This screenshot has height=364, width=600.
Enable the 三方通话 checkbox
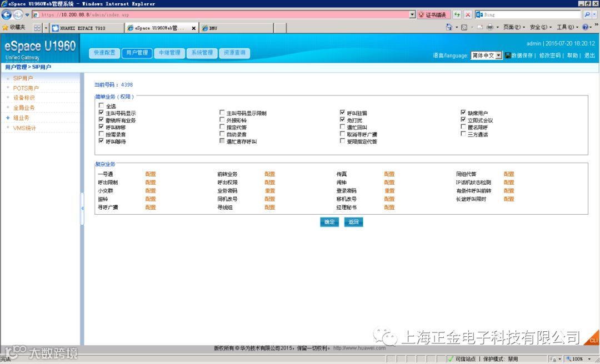point(463,134)
